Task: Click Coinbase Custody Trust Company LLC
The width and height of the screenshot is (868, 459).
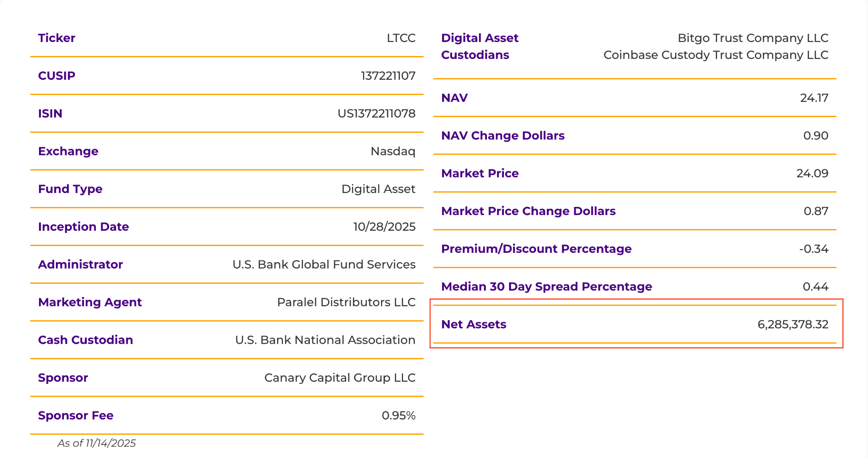Action: pyautogui.click(x=715, y=55)
